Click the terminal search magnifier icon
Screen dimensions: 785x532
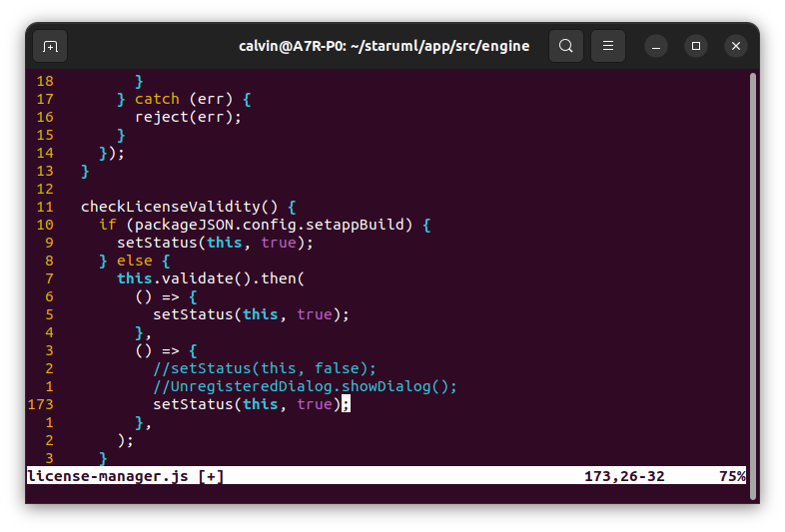566,46
